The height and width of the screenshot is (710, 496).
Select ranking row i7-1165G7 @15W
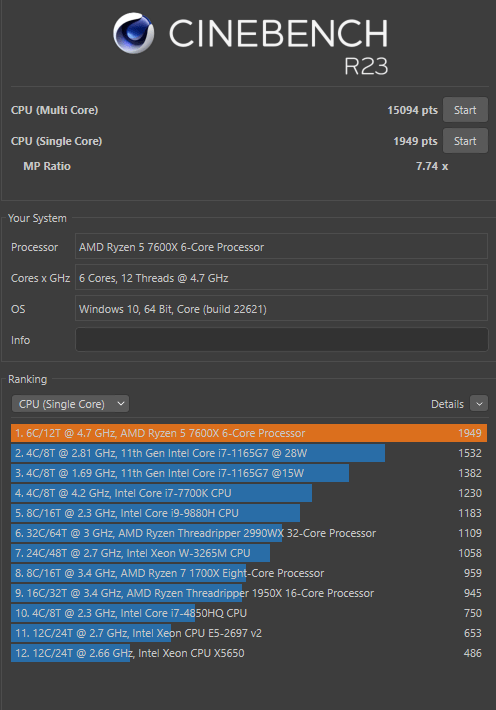click(x=249, y=473)
